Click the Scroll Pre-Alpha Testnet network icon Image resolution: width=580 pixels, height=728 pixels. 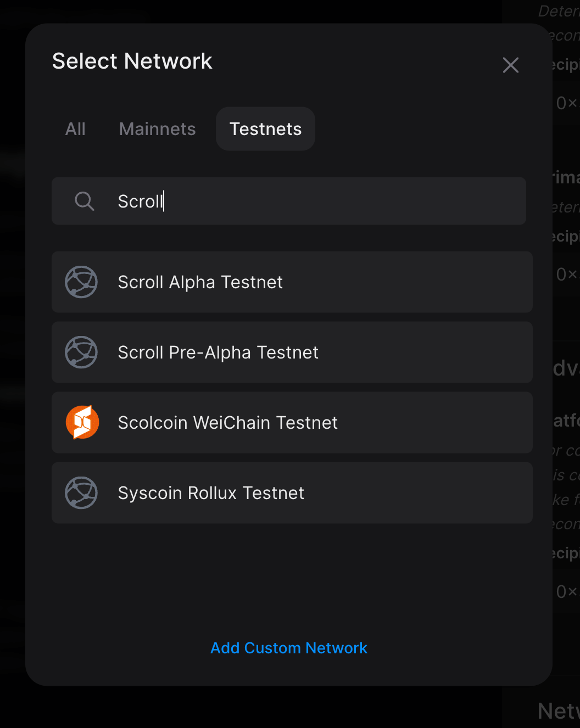coord(81,352)
